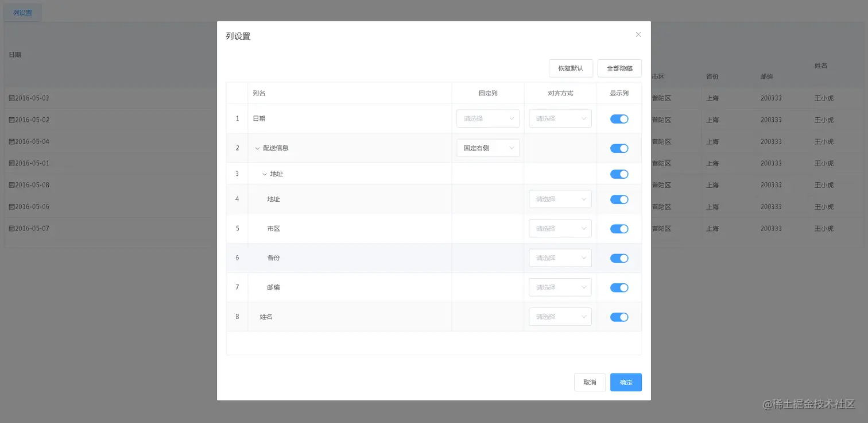This screenshot has height=423, width=868.
Task: Select the 日期 row name in dialog
Action: point(259,118)
